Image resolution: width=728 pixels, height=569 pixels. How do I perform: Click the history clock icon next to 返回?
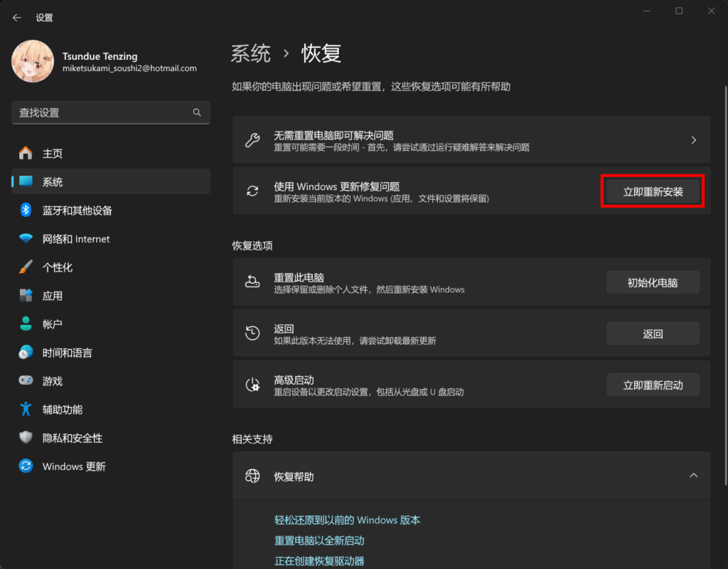[252, 333]
